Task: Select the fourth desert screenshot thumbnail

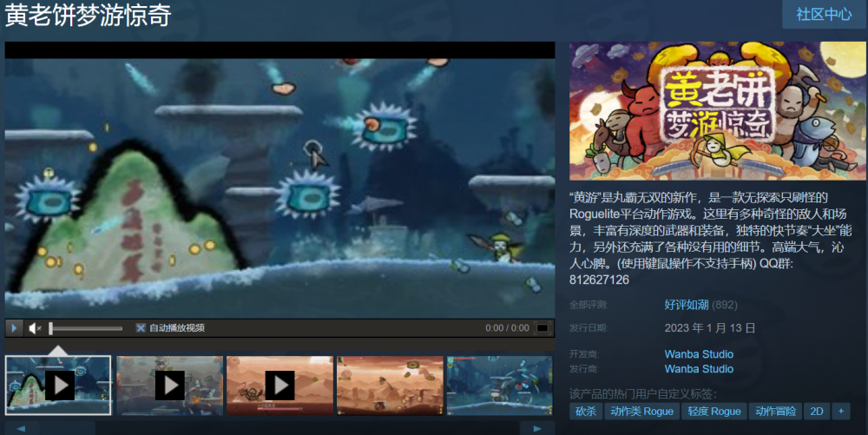Action: 390,385
